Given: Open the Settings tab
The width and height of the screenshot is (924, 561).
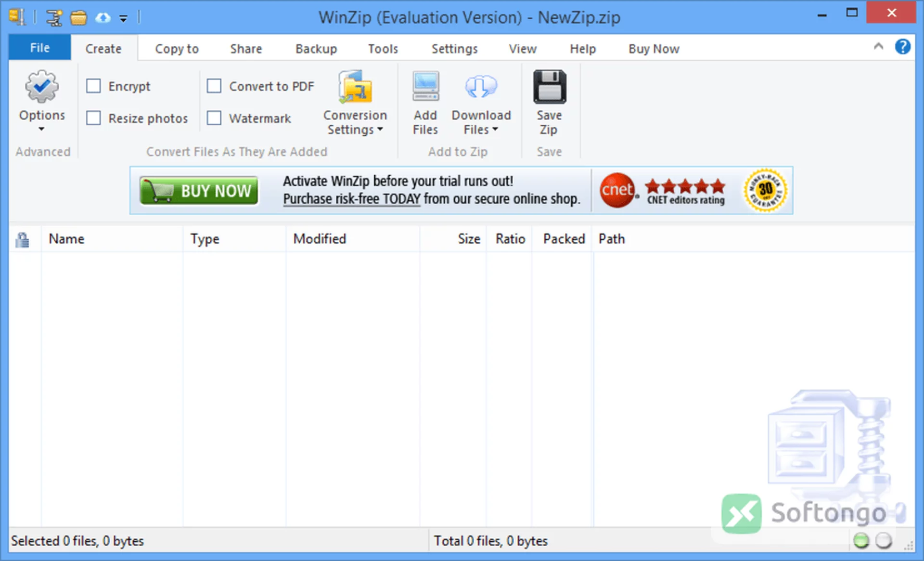Looking at the screenshot, I should click(454, 49).
